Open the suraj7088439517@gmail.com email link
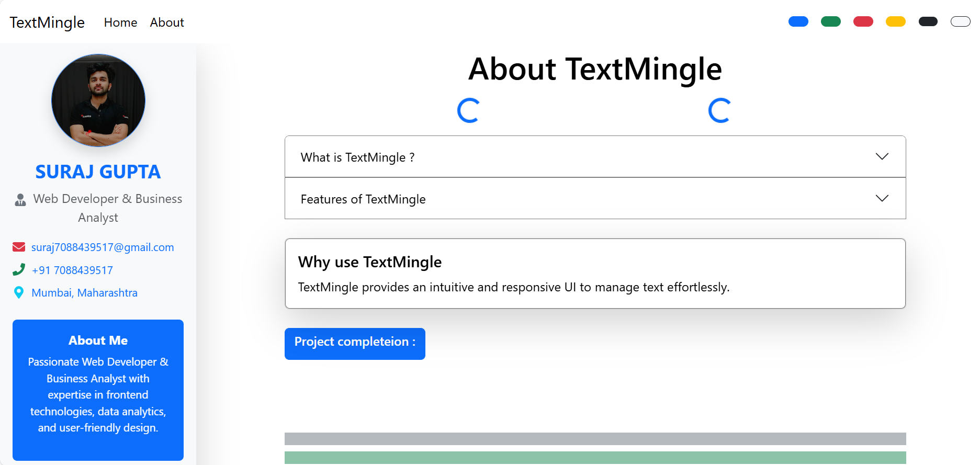 (x=103, y=247)
